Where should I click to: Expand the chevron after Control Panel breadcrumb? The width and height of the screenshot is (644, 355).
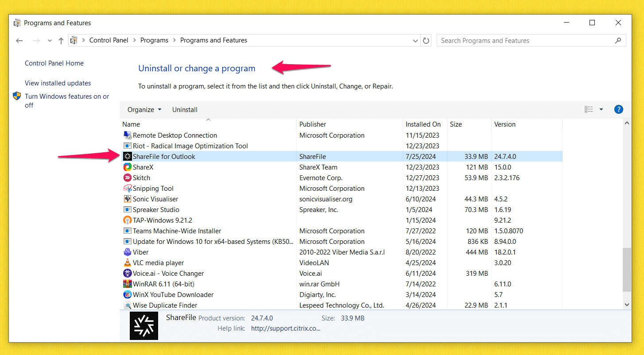pos(134,40)
